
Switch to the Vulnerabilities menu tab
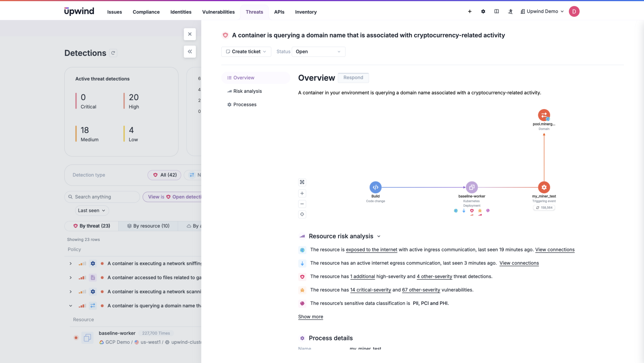218,12
